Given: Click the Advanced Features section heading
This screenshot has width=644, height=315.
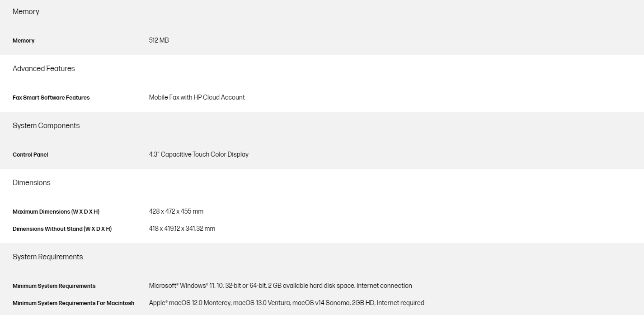Looking at the screenshot, I should tap(44, 69).
